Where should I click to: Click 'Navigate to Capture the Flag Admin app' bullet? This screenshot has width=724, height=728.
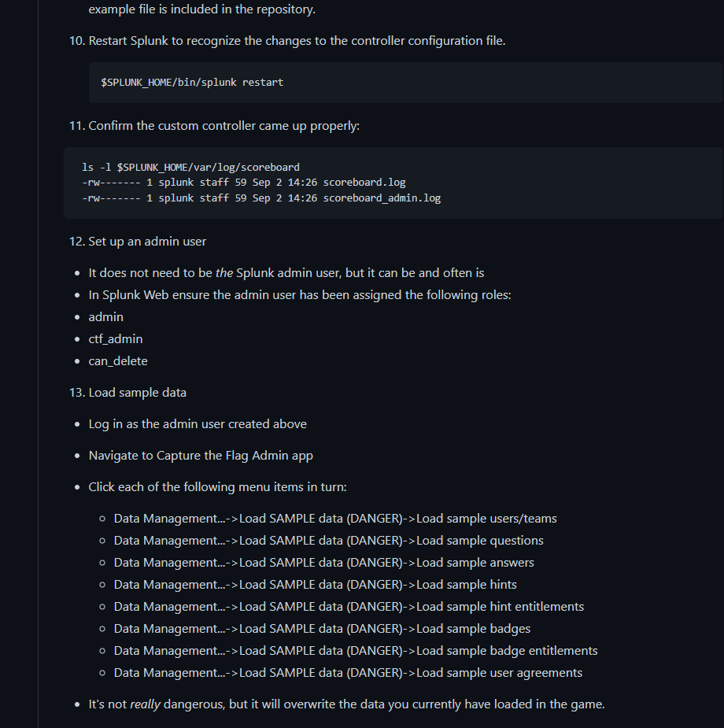click(201, 455)
